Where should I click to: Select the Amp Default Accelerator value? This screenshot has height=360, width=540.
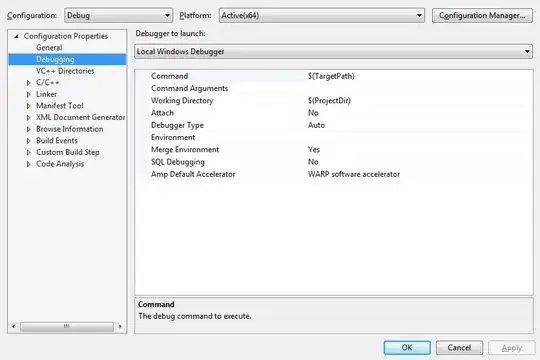click(354, 174)
